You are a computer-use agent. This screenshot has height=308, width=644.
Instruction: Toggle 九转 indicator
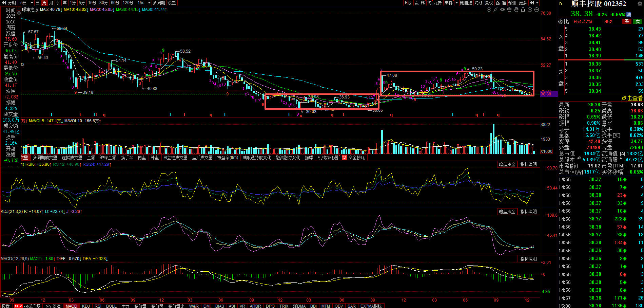[437, 3]
